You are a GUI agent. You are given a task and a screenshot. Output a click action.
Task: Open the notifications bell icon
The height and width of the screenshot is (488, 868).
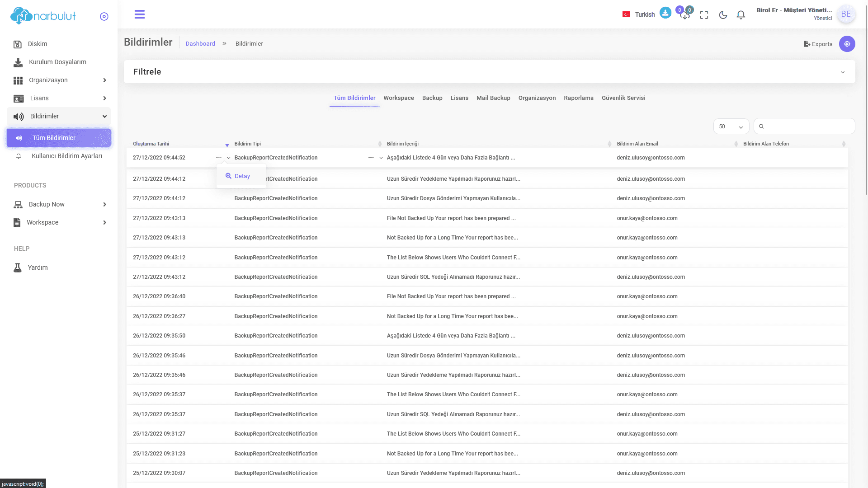(741, 15)
